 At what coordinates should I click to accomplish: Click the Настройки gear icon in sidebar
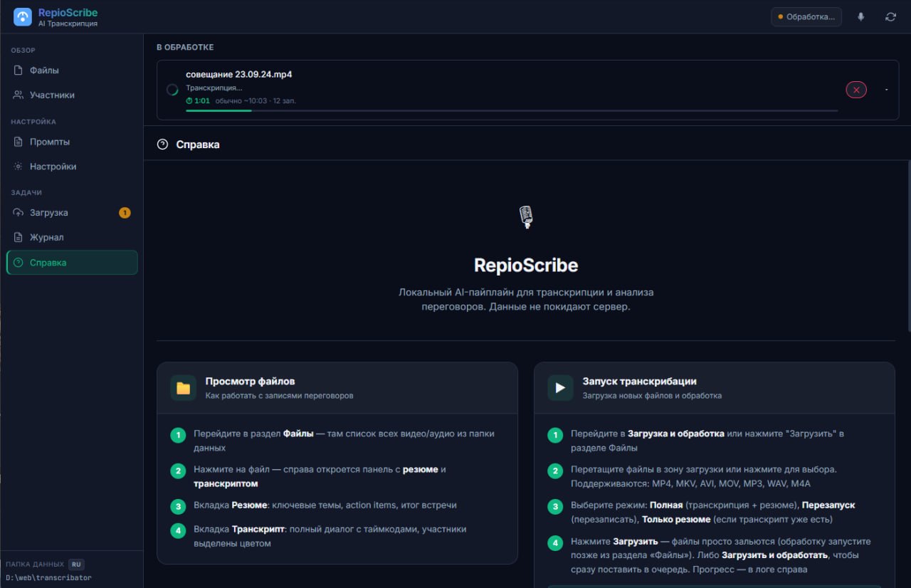click(19, 167)
